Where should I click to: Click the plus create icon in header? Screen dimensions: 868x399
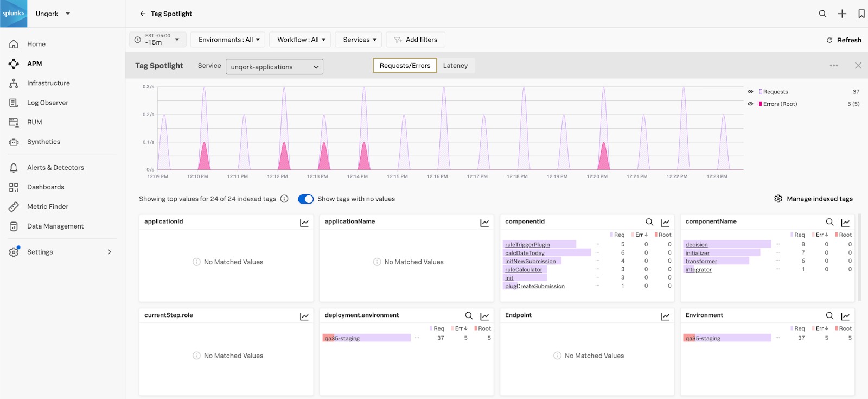point(842,14)
